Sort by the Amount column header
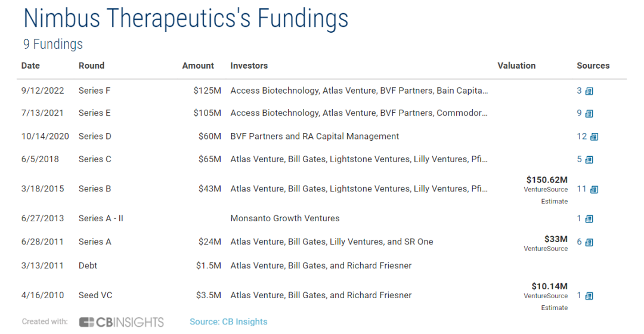This screenshot has width=644, height=334. (198, 66)
